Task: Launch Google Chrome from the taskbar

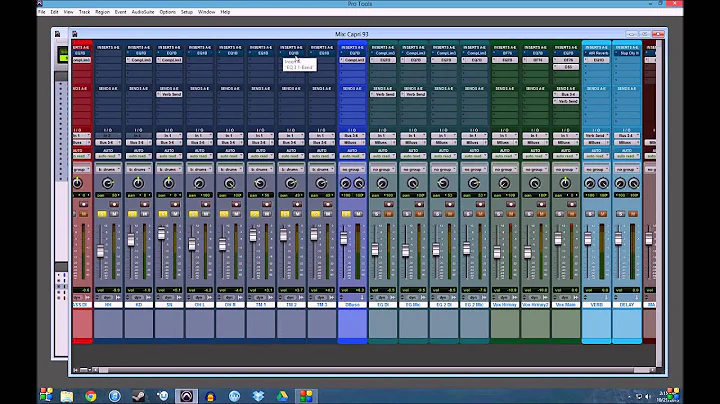Action: click(91, 396)
